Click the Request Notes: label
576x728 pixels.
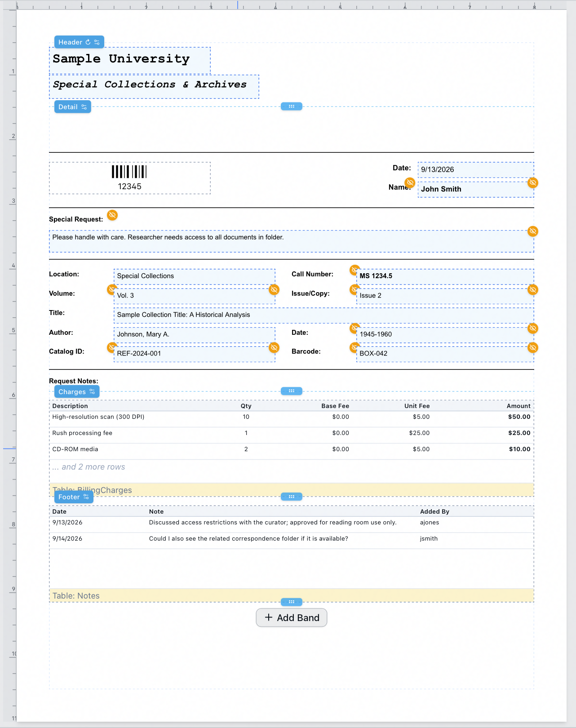point(74,381)
